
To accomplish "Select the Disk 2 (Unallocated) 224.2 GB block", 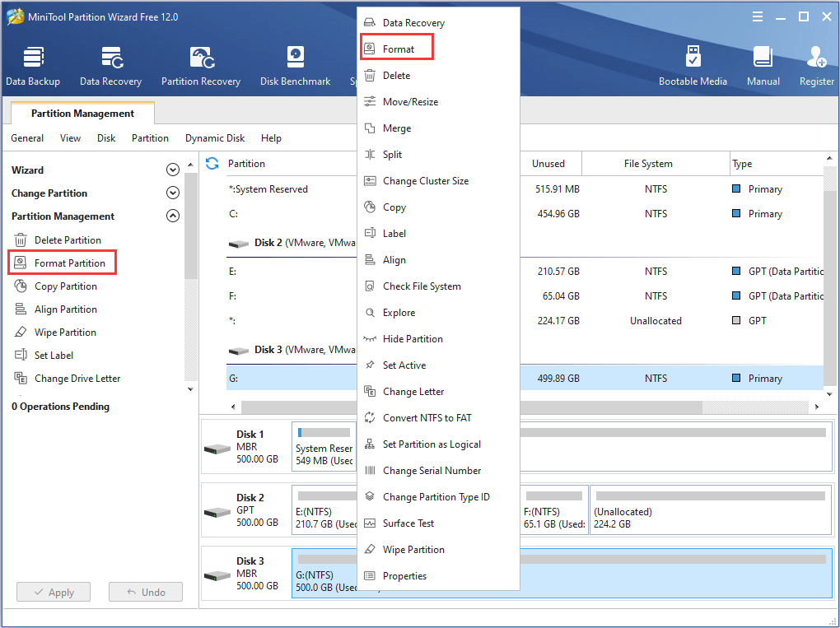I will point(711,509).
